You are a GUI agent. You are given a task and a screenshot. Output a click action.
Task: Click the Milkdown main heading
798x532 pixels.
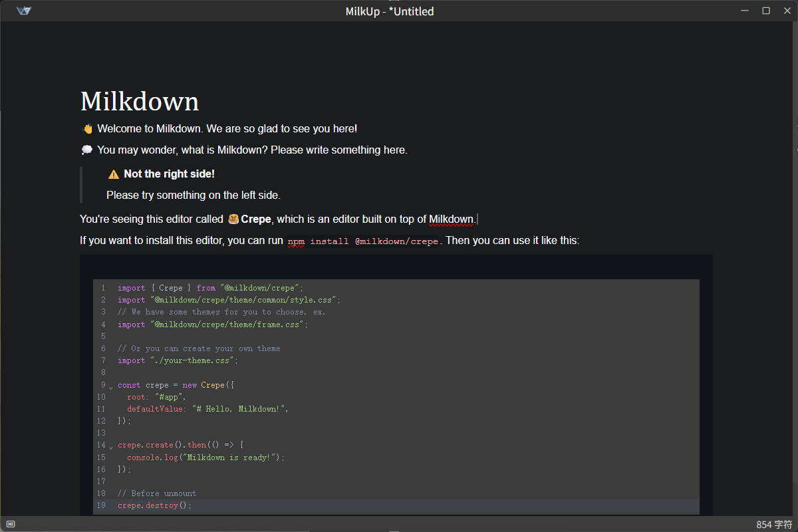(x=140, y=102)
